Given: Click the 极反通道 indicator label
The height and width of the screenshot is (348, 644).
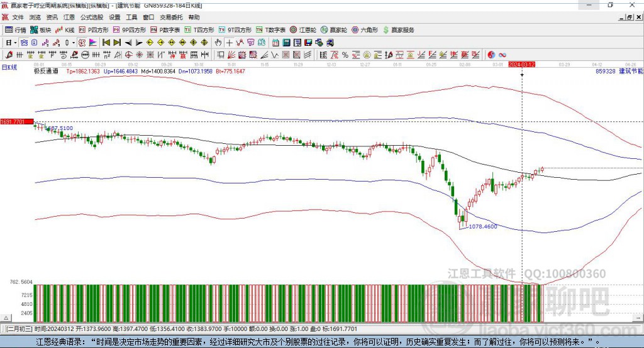Looking at the screenshot, I should (x=46, y=71).
